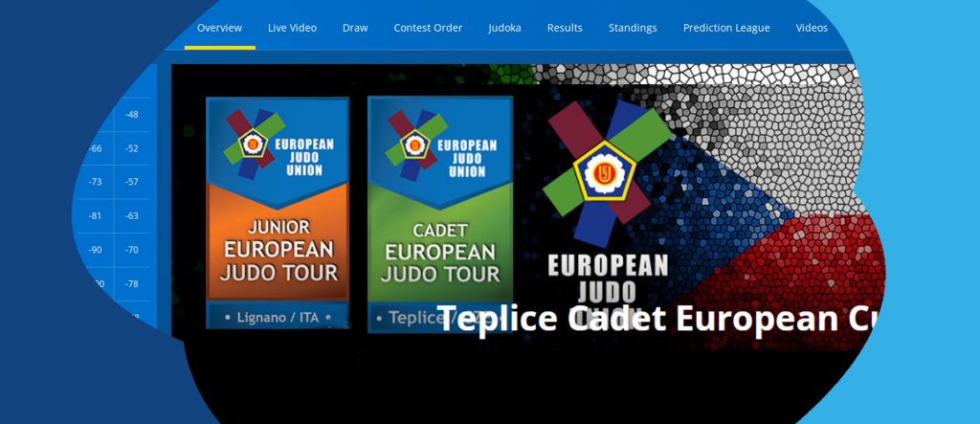Switch to the Videos tab
Viewport: 980px width, 424px height.
tap(812, 28)
